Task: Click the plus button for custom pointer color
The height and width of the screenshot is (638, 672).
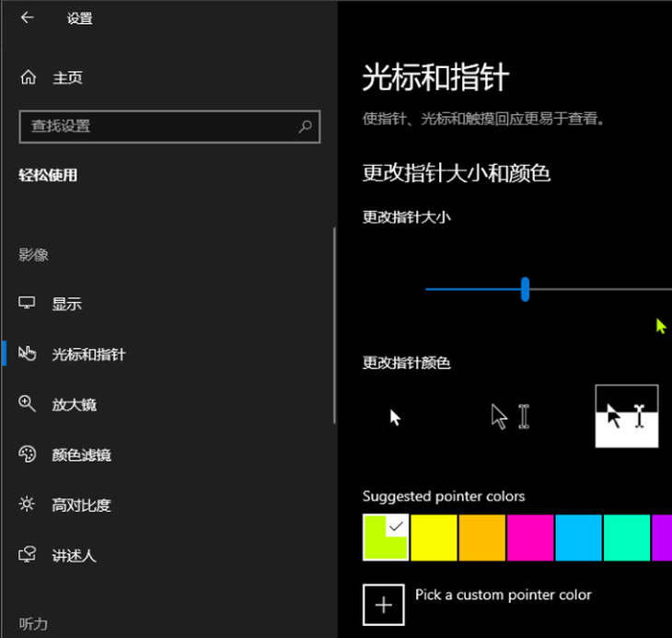Action: pyautogui.click(x=384, y=605)
